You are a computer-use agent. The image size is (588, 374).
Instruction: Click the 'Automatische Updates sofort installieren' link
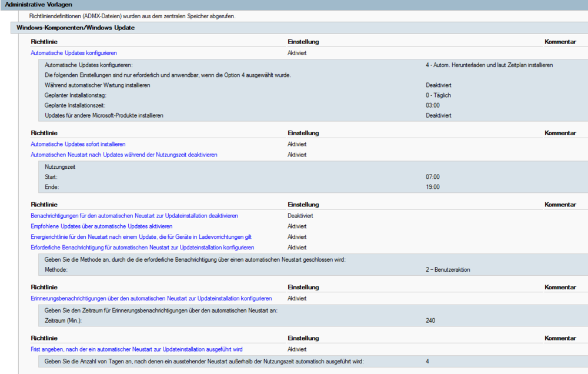click(78, 144)
